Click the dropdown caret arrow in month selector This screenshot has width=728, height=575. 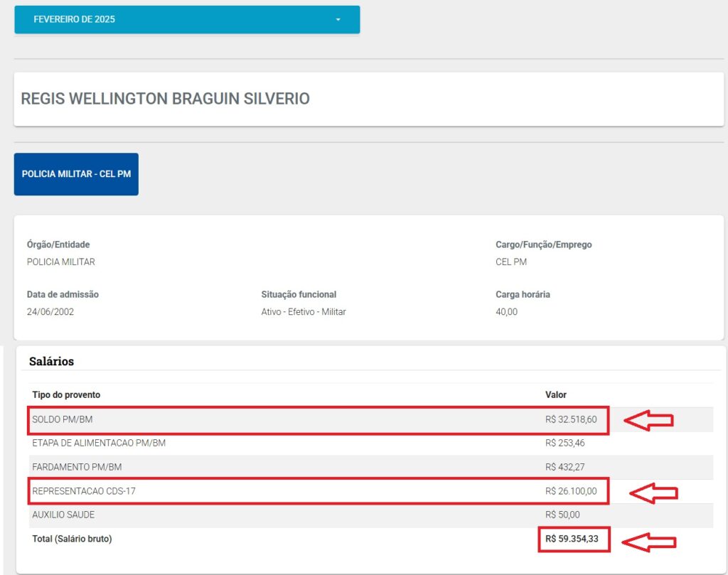tap(338, 19)
